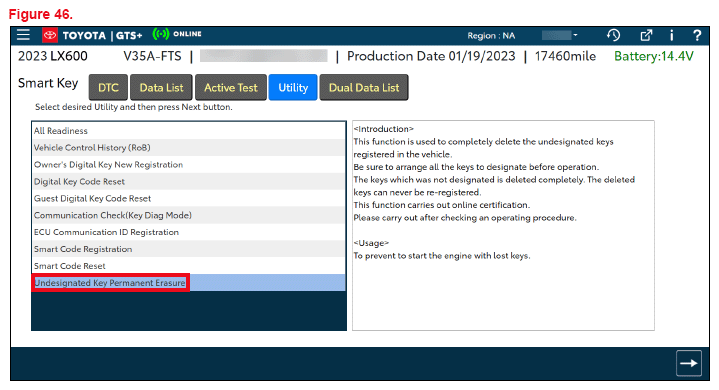Image resolution: width=719 pixels, height=390 pixels.
Task: Select Guest Digital Key Code Reset
Action: 188,198
